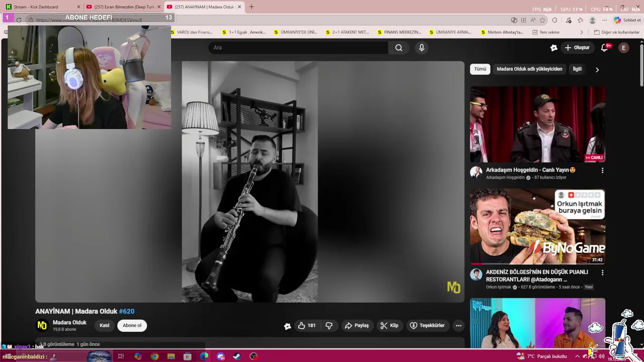Dislike the ANAYİNAM video
This screenshot has width=644, height=362.
click(329, 326)
